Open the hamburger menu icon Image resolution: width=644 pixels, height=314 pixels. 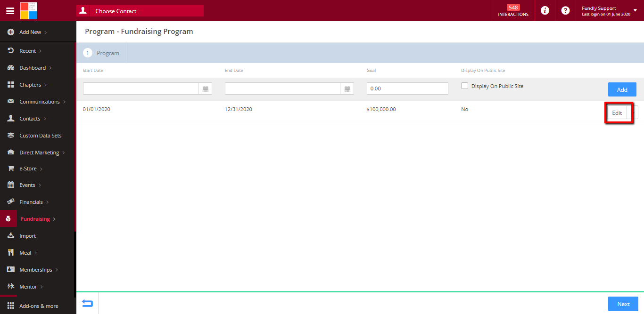[x=10, y=11]
